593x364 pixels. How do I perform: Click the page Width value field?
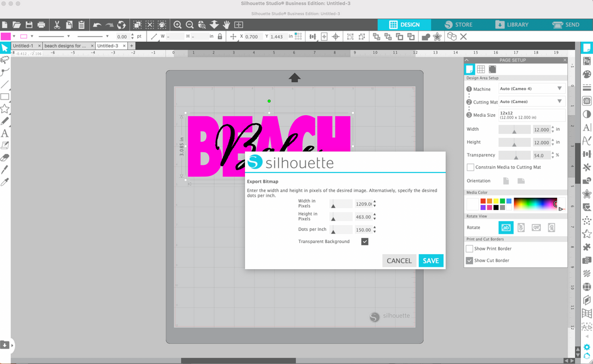[x=541, y=130]
